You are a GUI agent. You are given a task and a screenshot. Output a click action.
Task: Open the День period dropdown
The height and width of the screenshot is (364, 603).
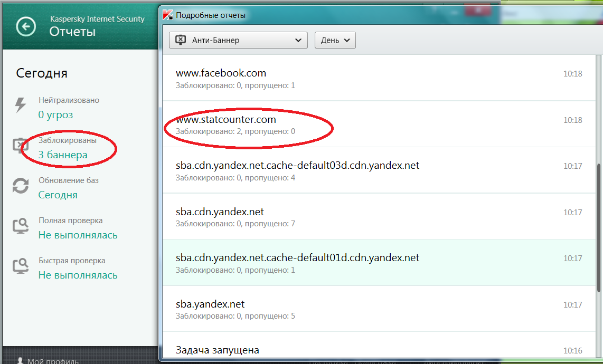335,40
